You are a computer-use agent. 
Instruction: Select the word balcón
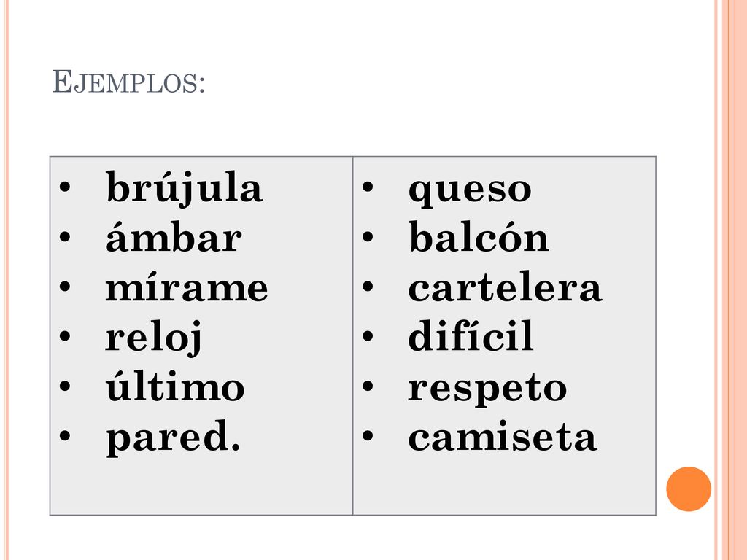[479, 236]
